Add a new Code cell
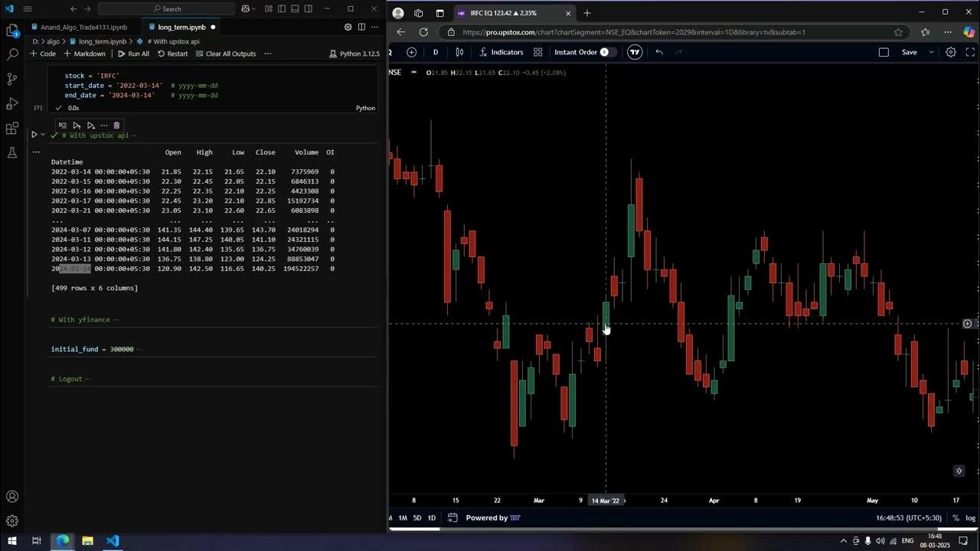This screenshot has width=980, height=551. [x=43, y=54]
